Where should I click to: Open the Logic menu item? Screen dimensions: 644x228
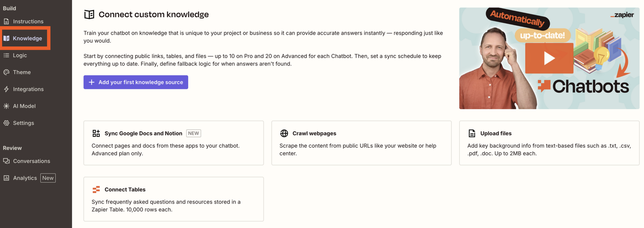point(20,55)
